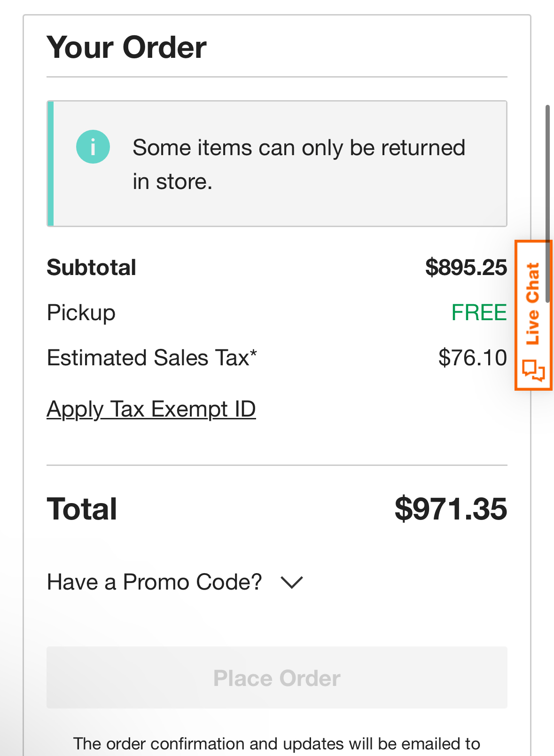Open the Apply Tax Exempt ID link
The width and height of the screenshot is (554, 756).
point(151,409)
